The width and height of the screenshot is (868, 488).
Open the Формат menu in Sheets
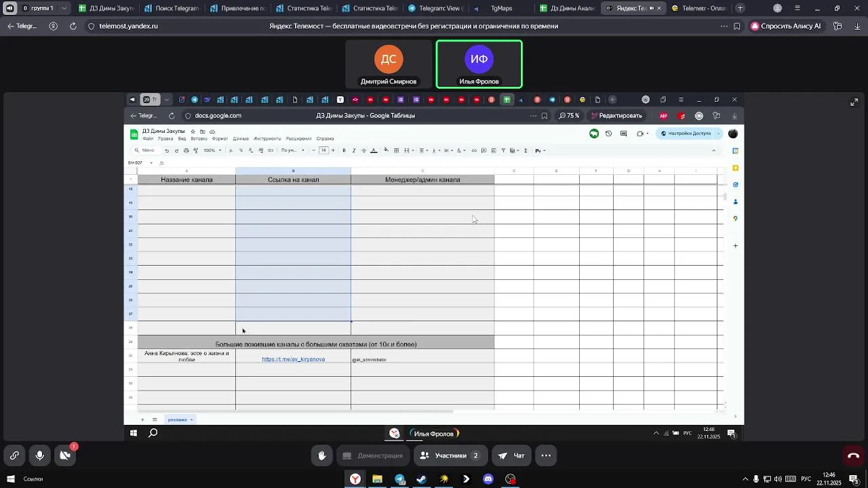[x=220, y=139]
